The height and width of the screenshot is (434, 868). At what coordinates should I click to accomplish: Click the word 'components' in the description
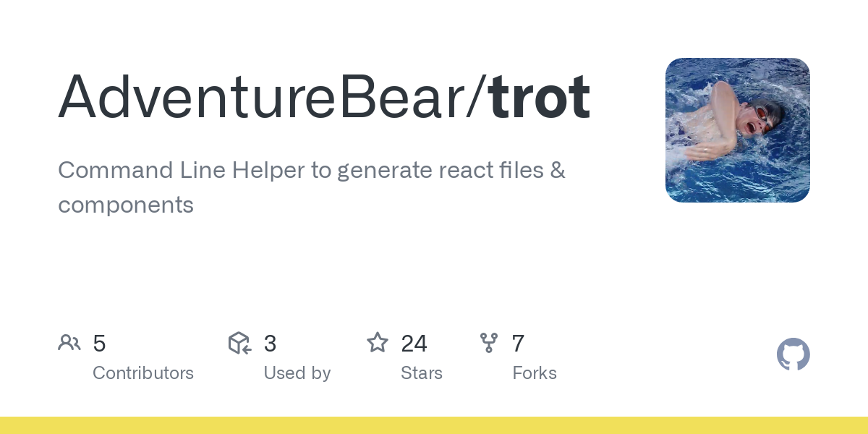pos(126,205)
